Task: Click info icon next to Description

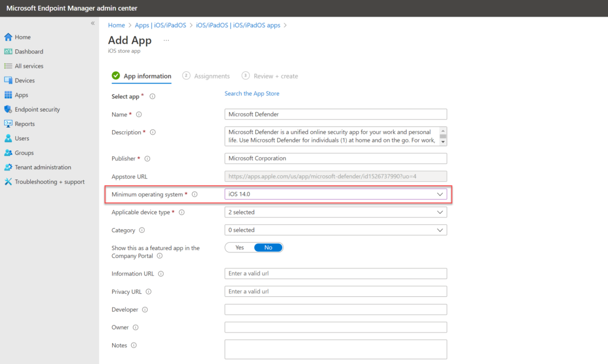Action: [153, 132]
